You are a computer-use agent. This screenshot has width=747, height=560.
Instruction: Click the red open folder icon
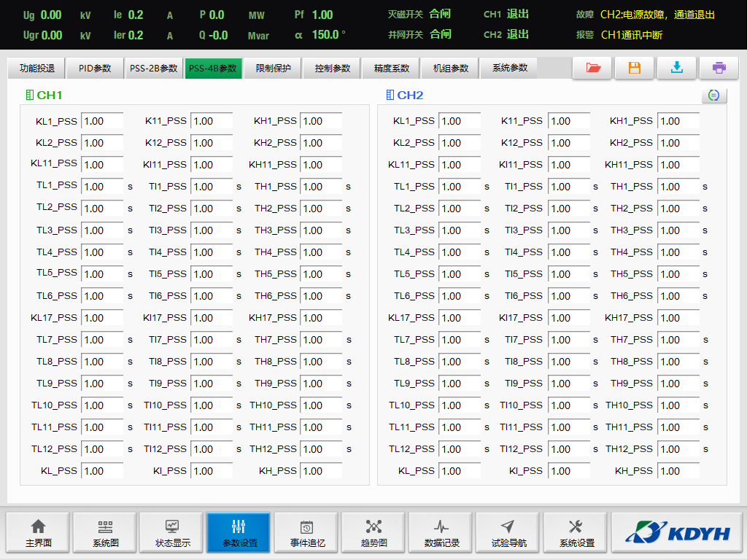(x=592, y=68)
